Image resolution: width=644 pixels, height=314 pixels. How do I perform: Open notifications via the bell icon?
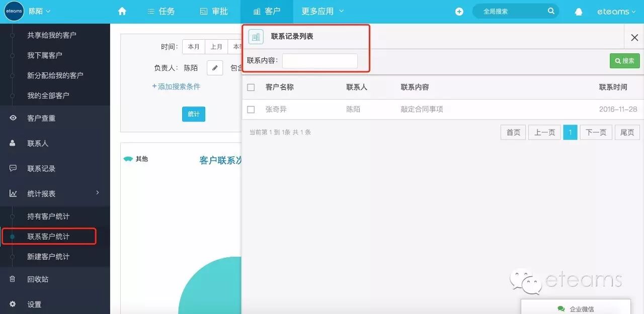coord(579,12)
